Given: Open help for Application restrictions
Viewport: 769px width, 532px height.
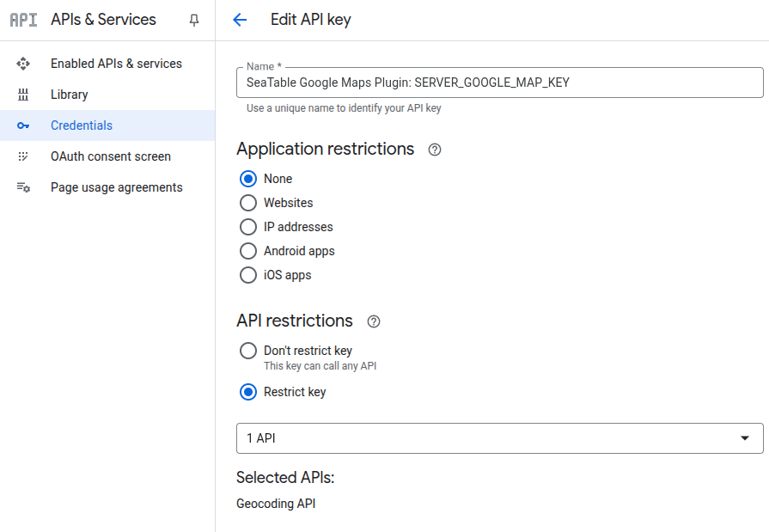Looking at the screenshot, I should tap(435, 150).
